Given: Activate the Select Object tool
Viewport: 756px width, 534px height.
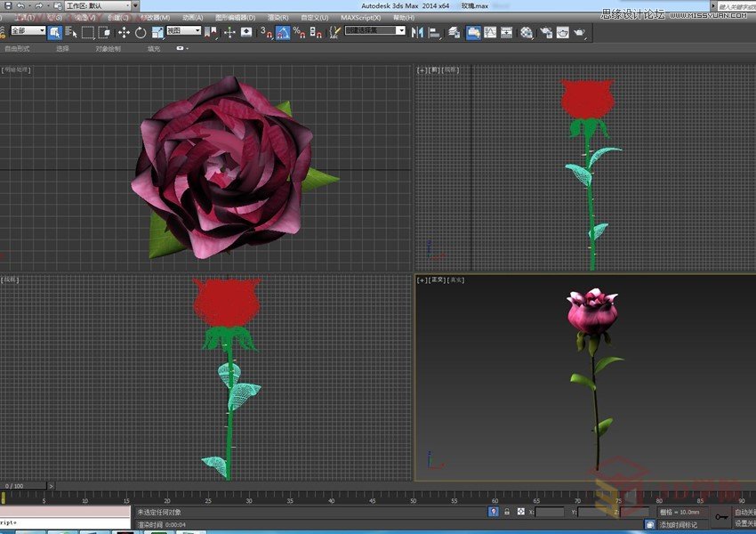Looking at the screenshot, I should click(x=54, y=33).
